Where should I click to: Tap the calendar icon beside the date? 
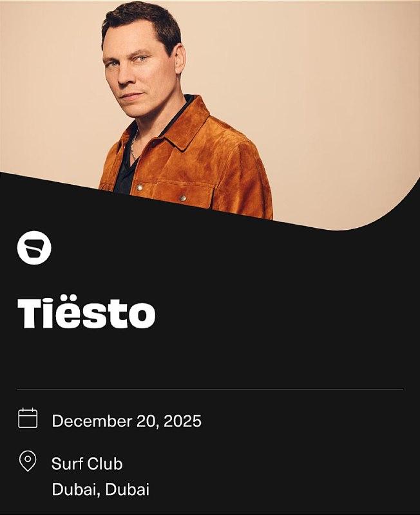(x=28, y=418)
